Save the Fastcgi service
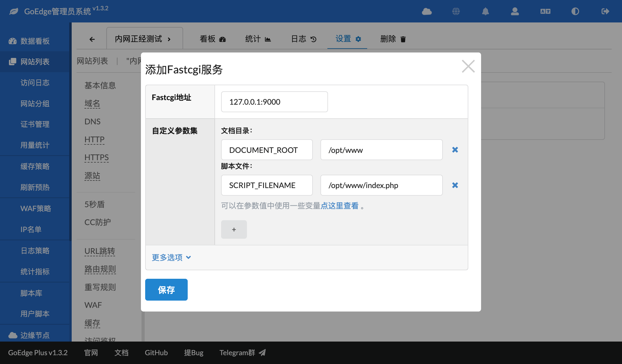 [x=166, y=290]
